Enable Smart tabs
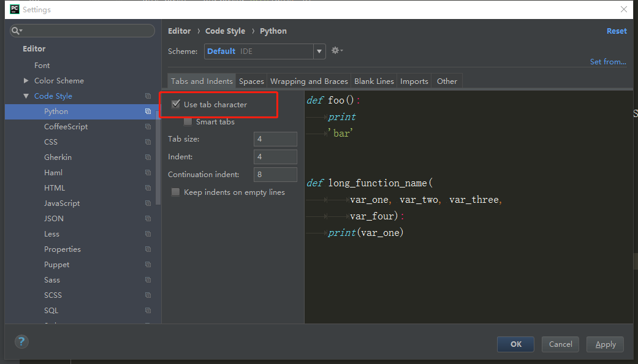Screen dimensions: 638x364 tap(188, 121)
